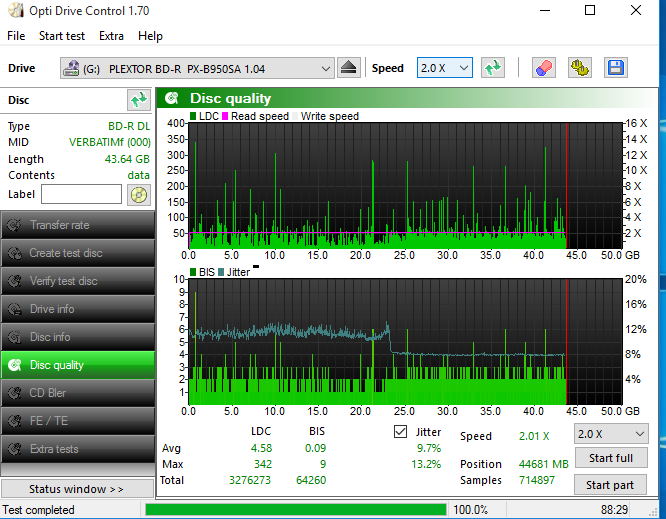Refresh disc info with green arrows icon
Image resolution: width=666 pixels, height=519 pixels.
(139, 100)
